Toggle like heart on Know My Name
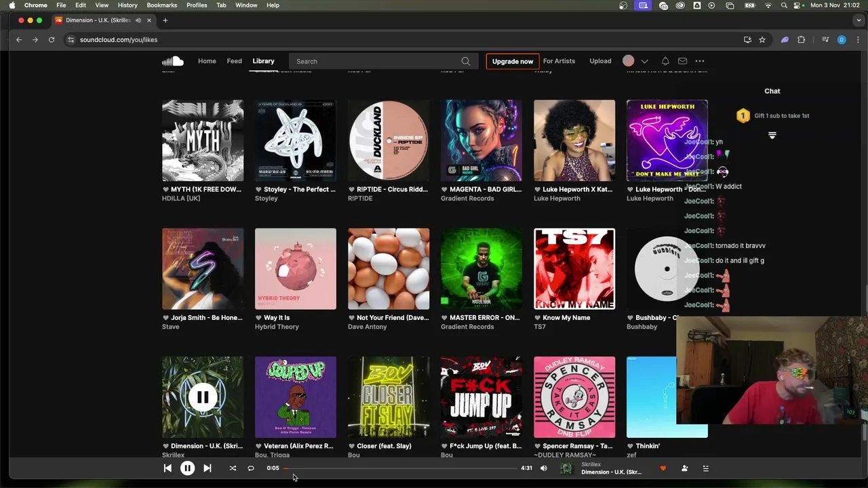The width and height of the screenshot is (868, 488). pos(537,318)
